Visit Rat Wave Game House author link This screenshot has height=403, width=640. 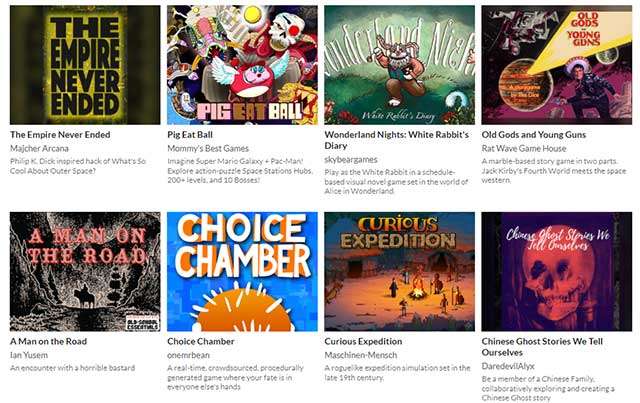[x=524, y=148]
